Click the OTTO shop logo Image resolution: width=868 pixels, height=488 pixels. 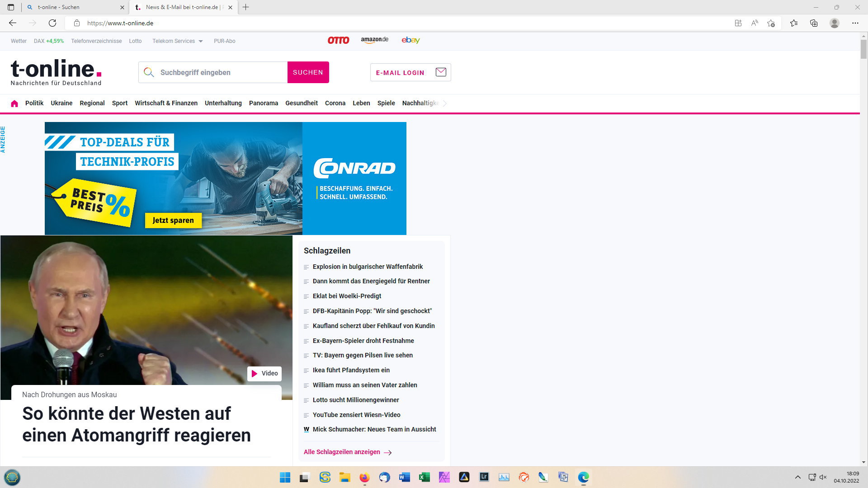[x=338, y=40]
